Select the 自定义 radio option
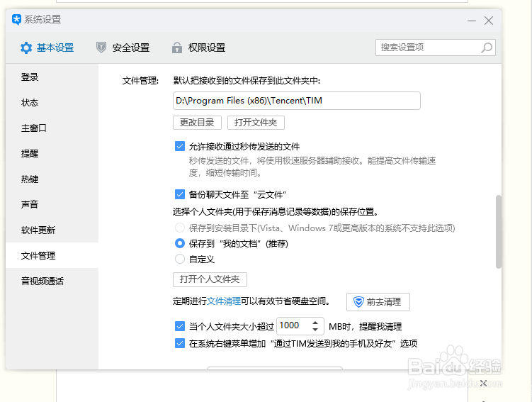 tap(180, 259)
